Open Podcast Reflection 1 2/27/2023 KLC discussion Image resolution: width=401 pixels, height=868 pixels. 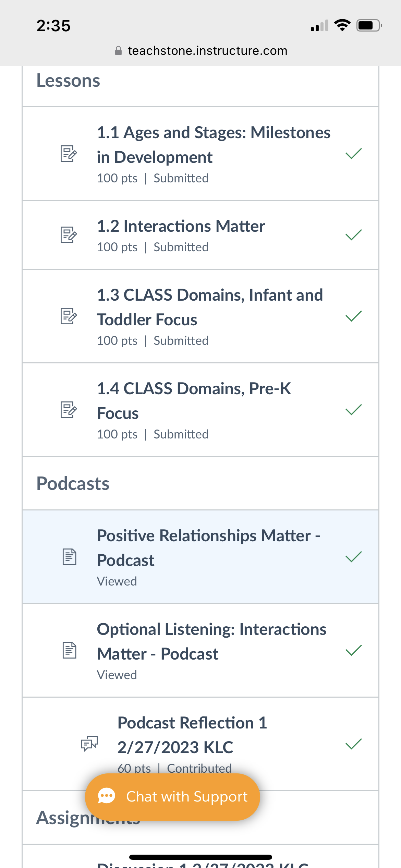pyautogui.click(x=192, y=735)
